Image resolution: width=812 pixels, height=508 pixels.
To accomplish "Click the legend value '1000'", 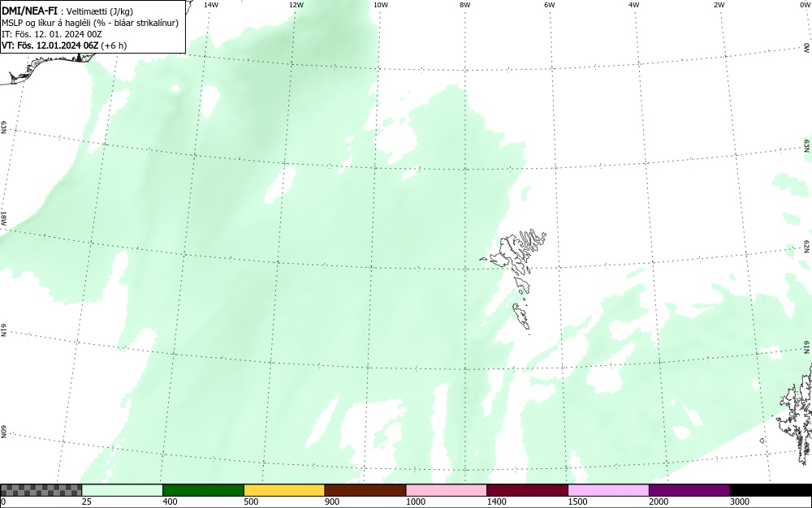I will [x=415, y=502].
